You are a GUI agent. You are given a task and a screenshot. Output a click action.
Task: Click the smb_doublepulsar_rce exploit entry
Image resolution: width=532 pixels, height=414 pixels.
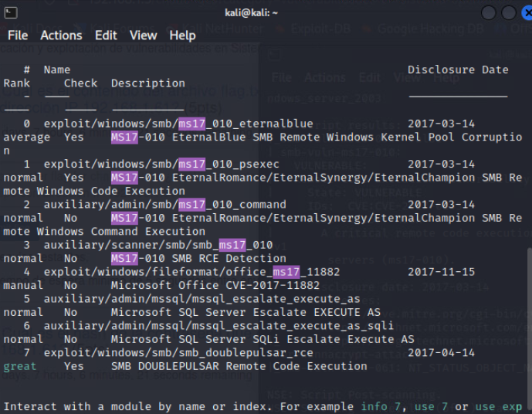click(178, 353)
